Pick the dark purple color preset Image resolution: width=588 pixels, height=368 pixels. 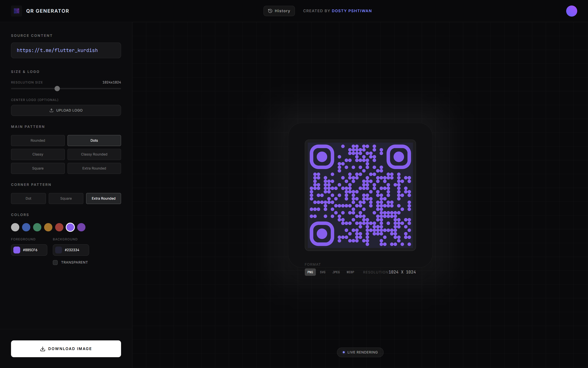81,227
